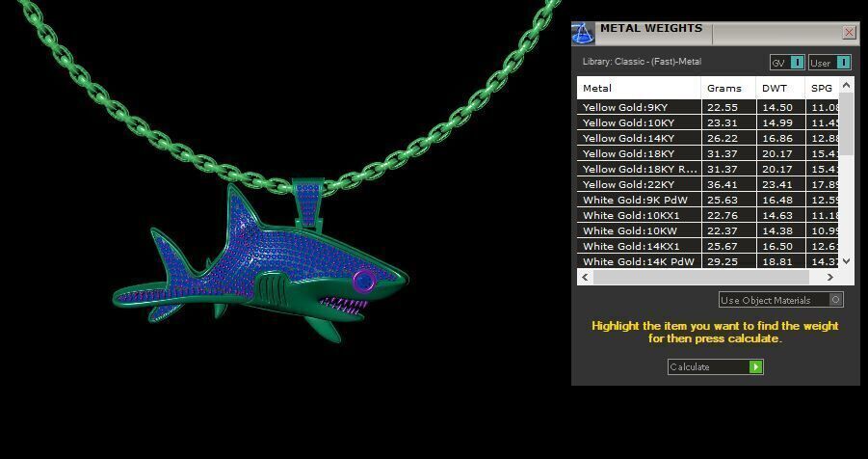Screen dimensions: 868x459
Task: Select Yellow Gold:9KY row
Action: click(x=708, y=108)
